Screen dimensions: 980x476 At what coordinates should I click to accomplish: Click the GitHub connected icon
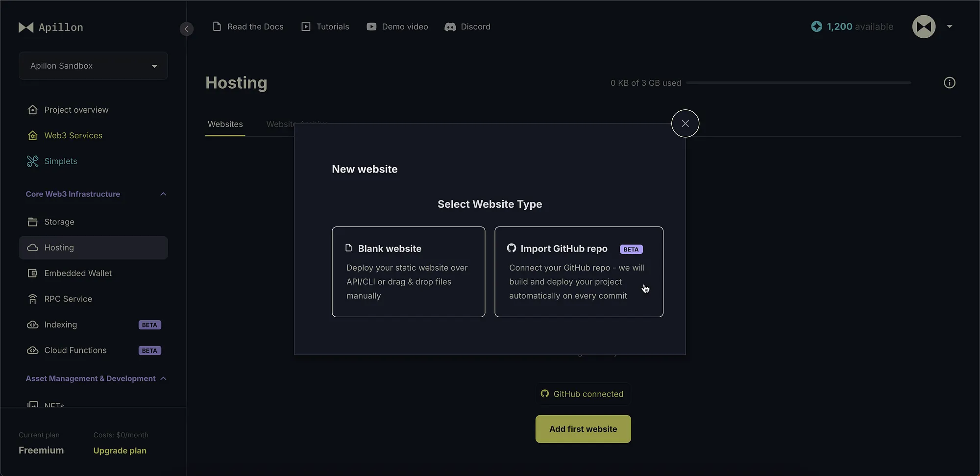click(544, 394)
